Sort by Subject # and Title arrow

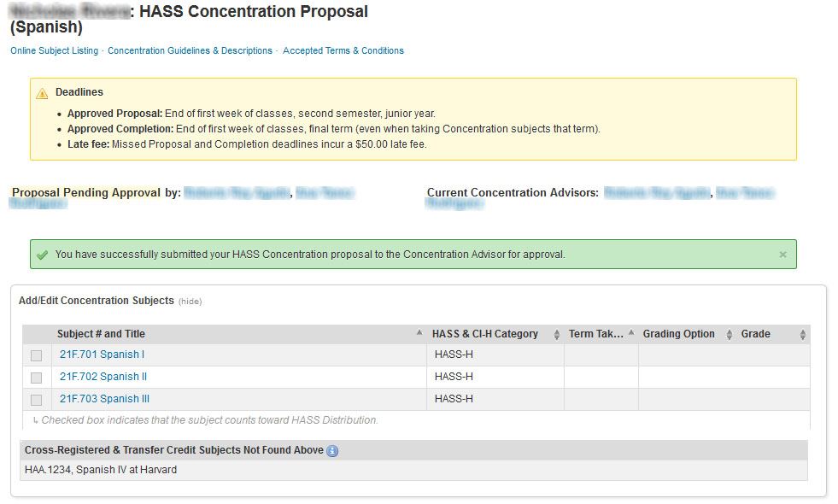pos(419,334)
